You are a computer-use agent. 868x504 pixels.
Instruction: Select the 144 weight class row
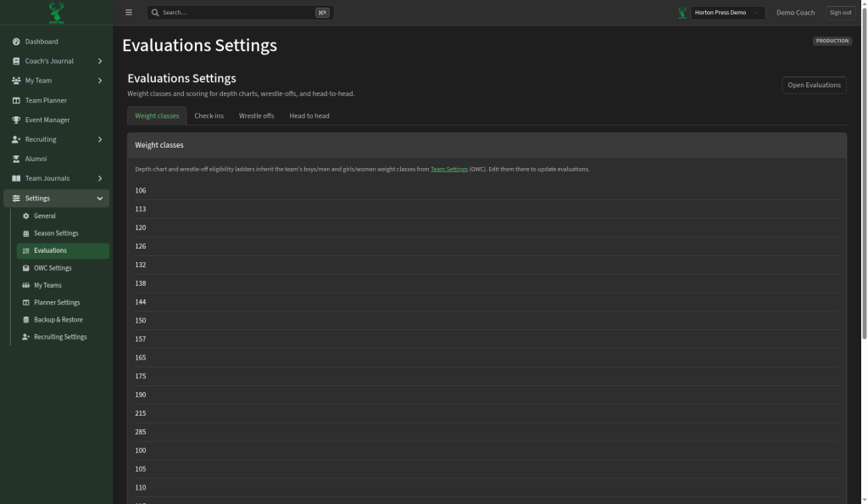click(487, 302)
